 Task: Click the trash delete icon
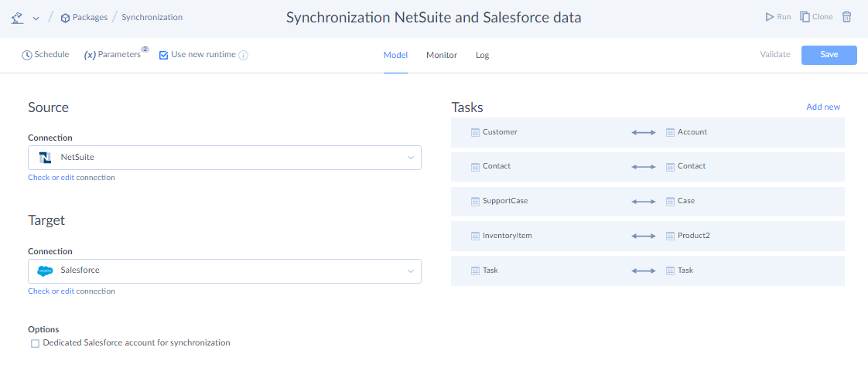pos(846,16)
